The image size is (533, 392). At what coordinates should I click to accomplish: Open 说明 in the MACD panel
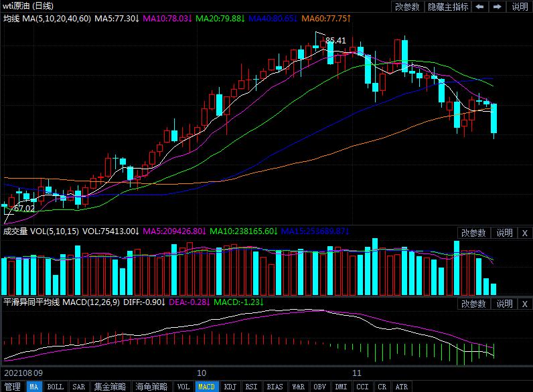pyautogui.click(x=504, y=304)
